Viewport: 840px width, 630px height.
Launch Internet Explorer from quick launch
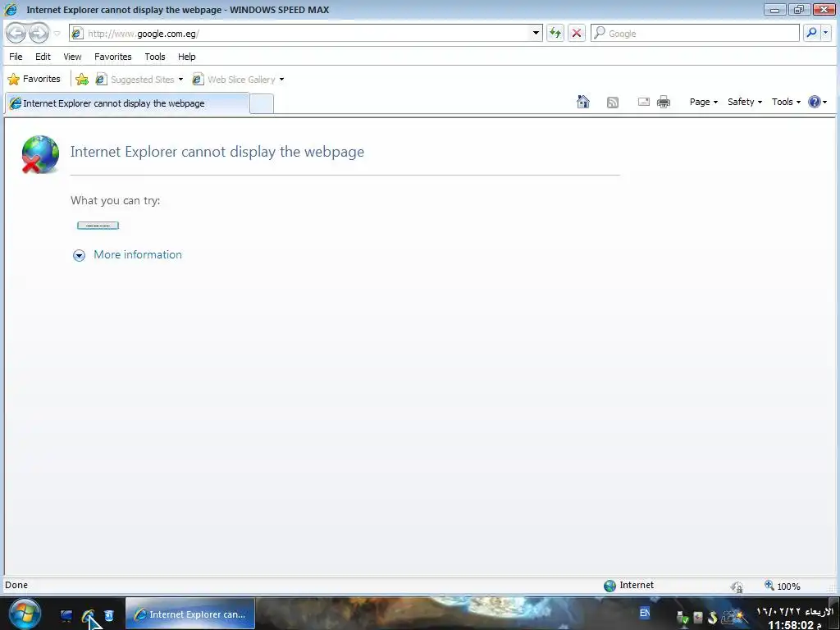(x=88, y=616)
